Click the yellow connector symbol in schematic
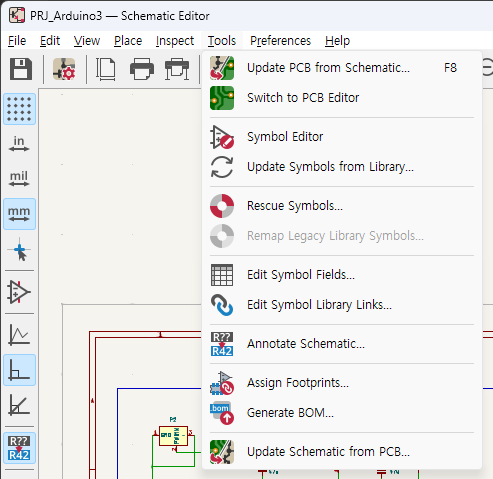493x479 pixels. click(x=173, y=436)
